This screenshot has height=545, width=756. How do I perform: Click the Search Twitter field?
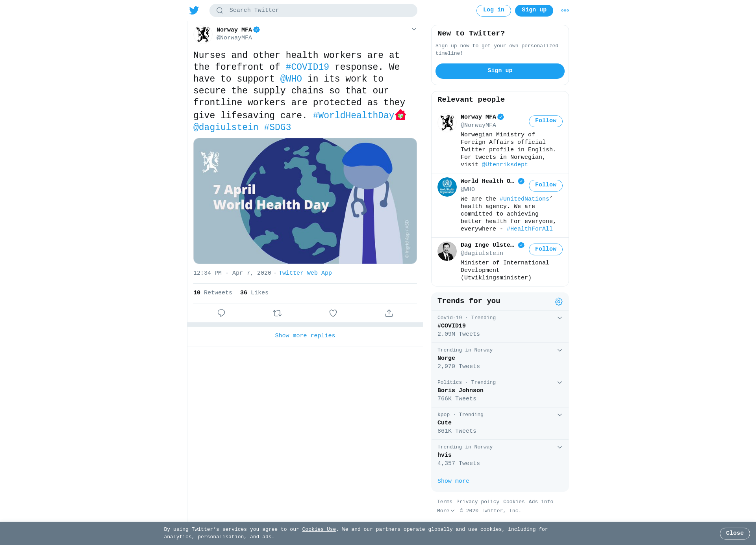click(313, 11)
